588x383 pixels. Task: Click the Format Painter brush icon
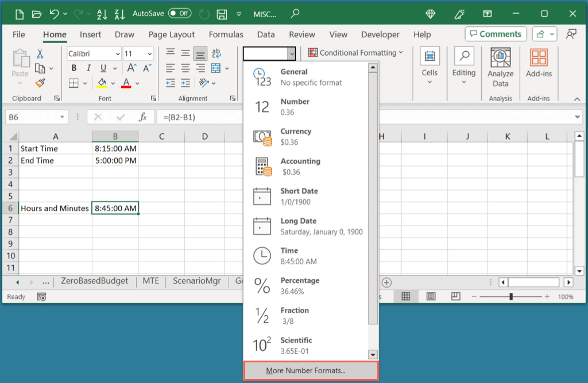(x=40, y=83)
